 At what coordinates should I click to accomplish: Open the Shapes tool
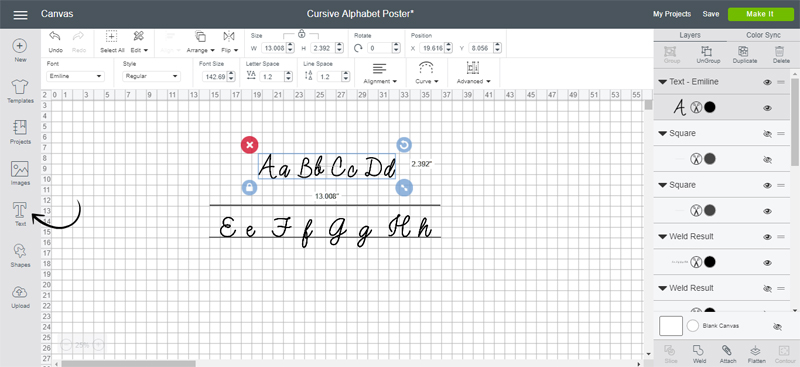click(x=20, y=255)
